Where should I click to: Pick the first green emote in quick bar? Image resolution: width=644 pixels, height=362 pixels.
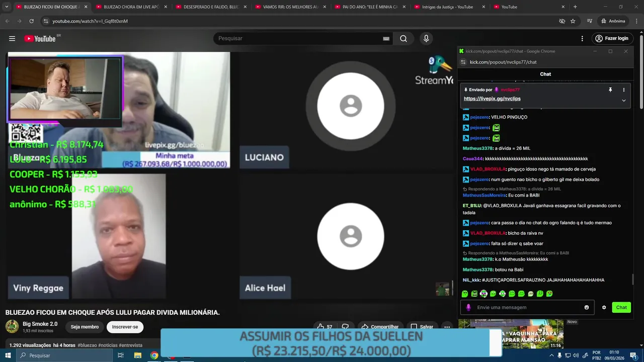(465, 294)
